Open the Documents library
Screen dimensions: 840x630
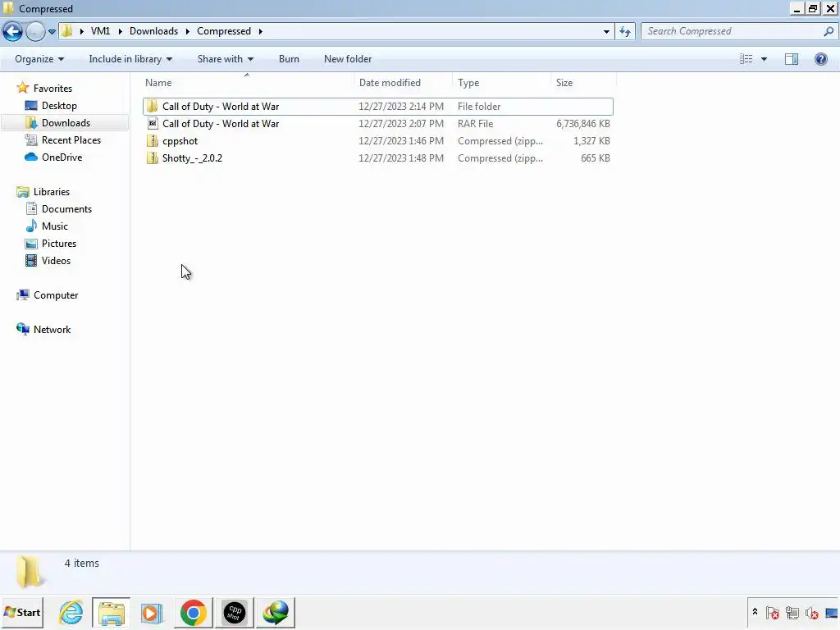66,209
